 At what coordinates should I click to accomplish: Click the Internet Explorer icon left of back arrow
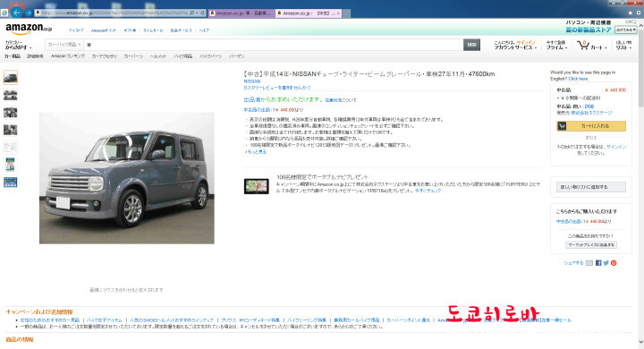click(4, 13)
